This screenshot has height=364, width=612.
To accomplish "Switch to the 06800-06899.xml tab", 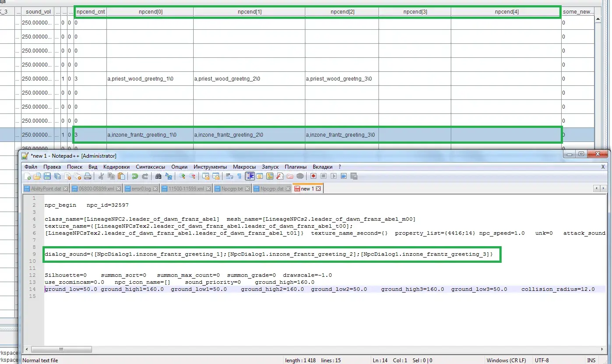I will coord(96,189).
